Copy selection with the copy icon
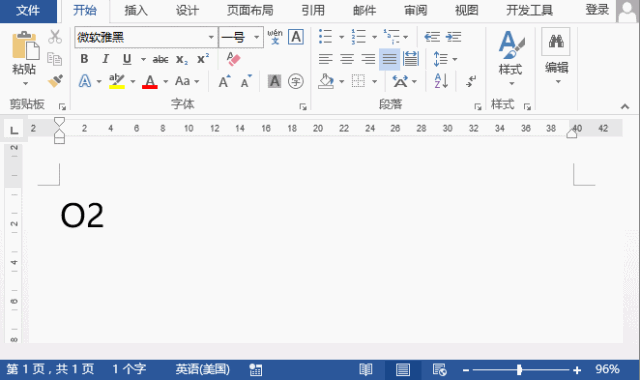This screenshot has width=640, height=380. 55,59
